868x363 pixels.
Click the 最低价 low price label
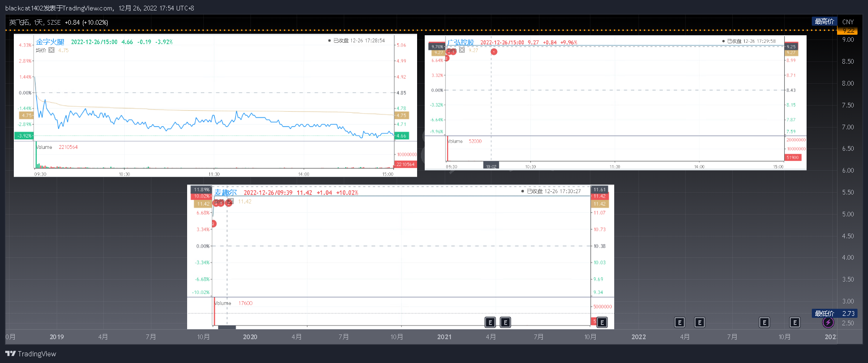point(824,314)
